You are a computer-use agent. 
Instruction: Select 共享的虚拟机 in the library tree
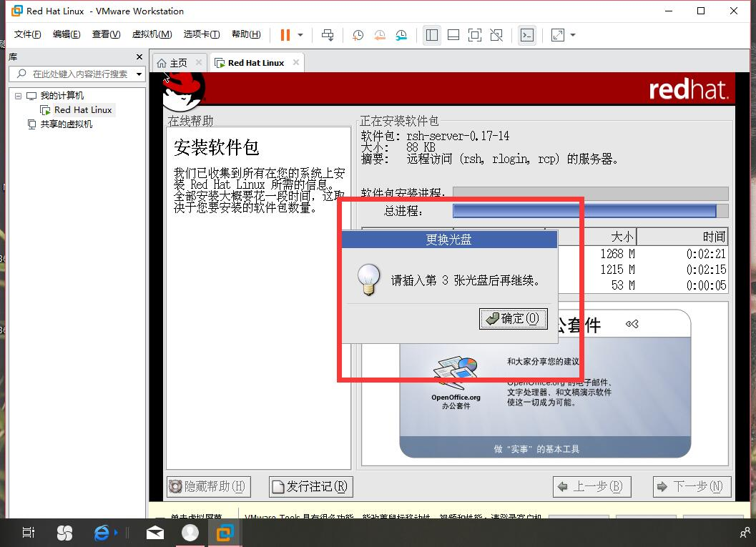(x=66, y=124)
